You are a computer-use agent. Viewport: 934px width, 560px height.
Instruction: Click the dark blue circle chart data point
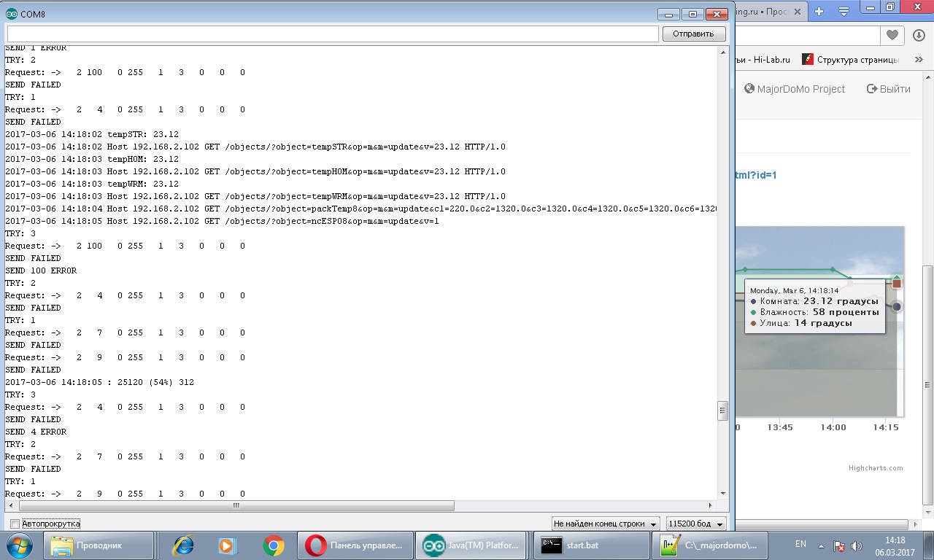(x=897, y=307)
